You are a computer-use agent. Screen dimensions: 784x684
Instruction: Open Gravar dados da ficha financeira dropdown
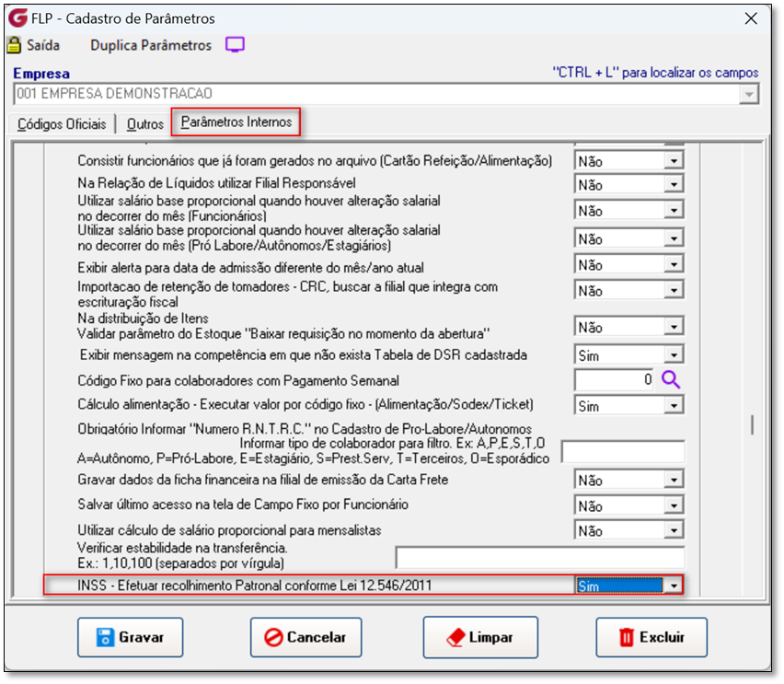[674, 481]
